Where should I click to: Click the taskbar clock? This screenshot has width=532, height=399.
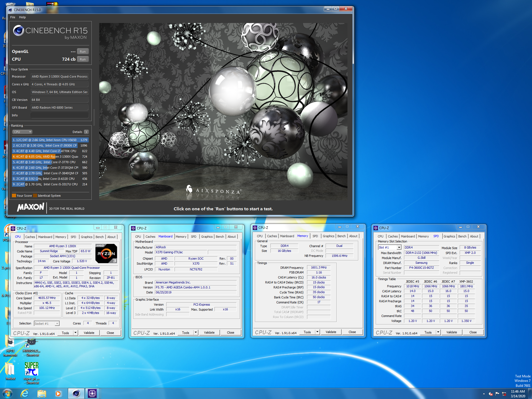click(x=518, y=394)
